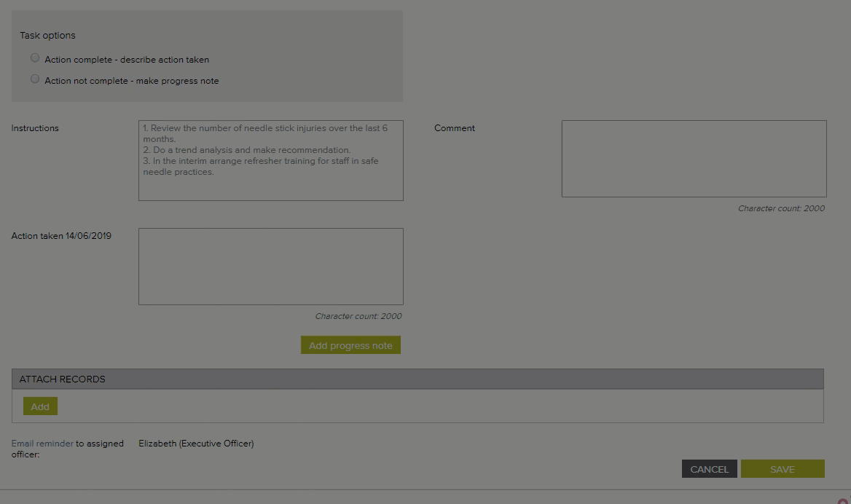Click the assigned officer name Elizabeth
Viewport: 851px width, 504px height.
click(196, 444)
